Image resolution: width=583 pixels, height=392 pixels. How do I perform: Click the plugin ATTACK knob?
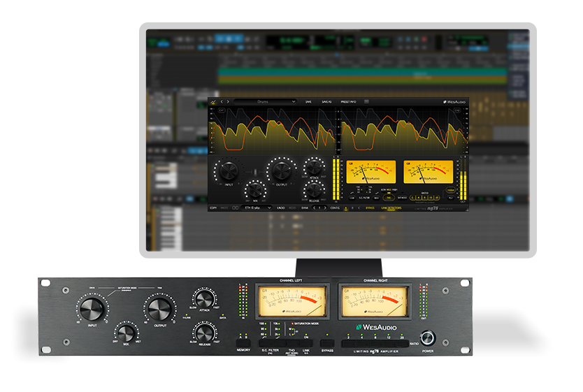[x=314, y=167]
